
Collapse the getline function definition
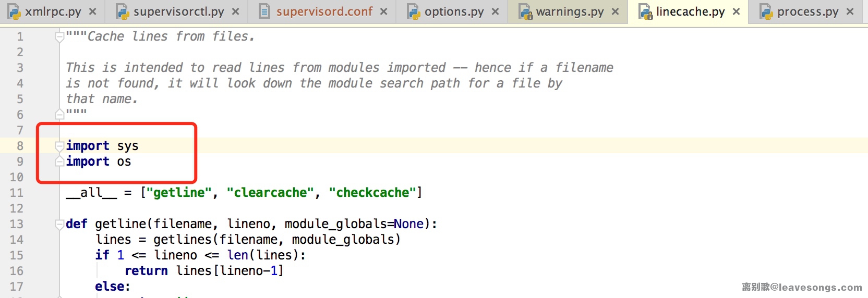tap(59, 224)
